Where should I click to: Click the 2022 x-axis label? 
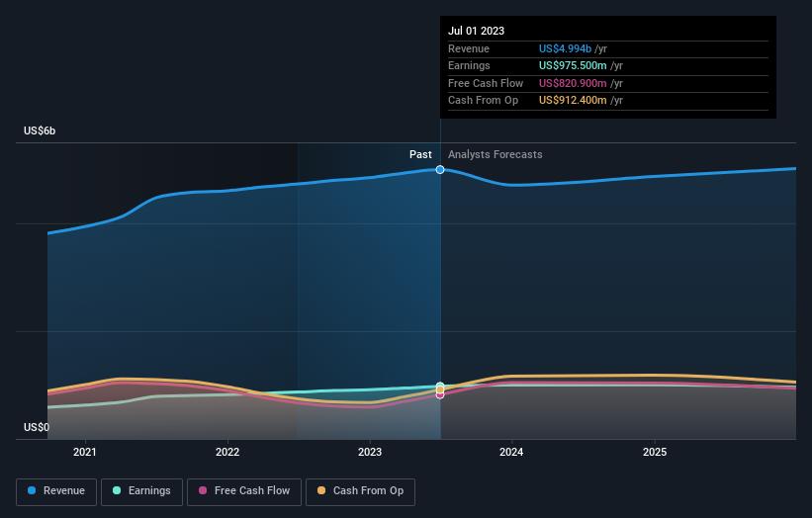coord(227,452)
